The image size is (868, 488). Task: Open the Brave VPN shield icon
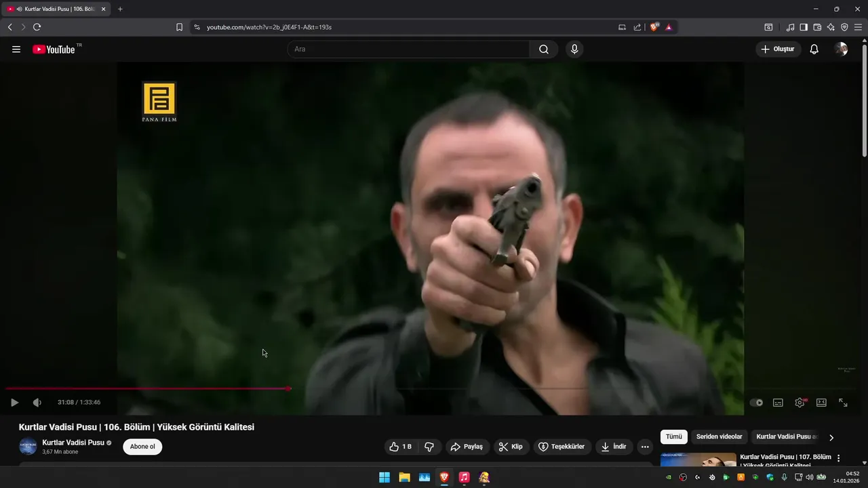pos(844,27)
